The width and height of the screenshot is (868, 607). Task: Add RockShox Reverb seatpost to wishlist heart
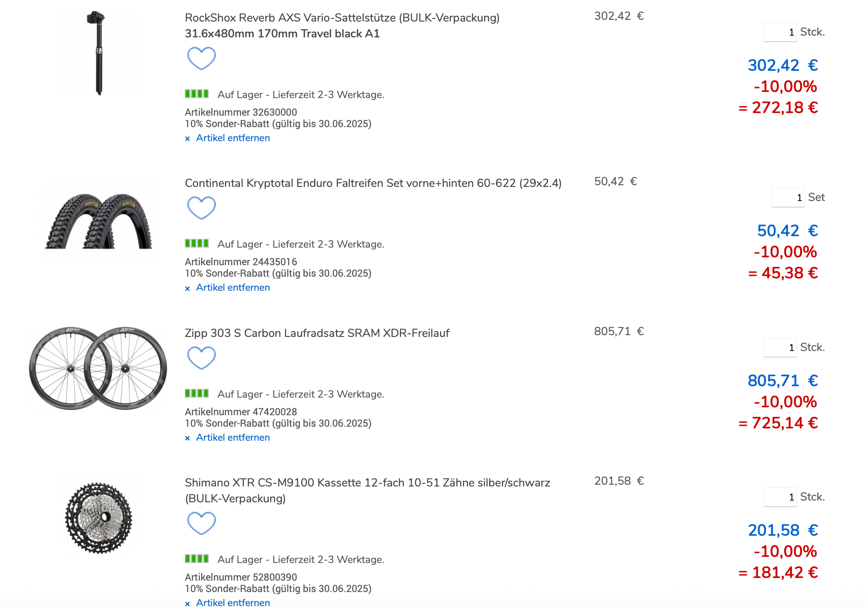pyautogui.click(x=201, y=58)
